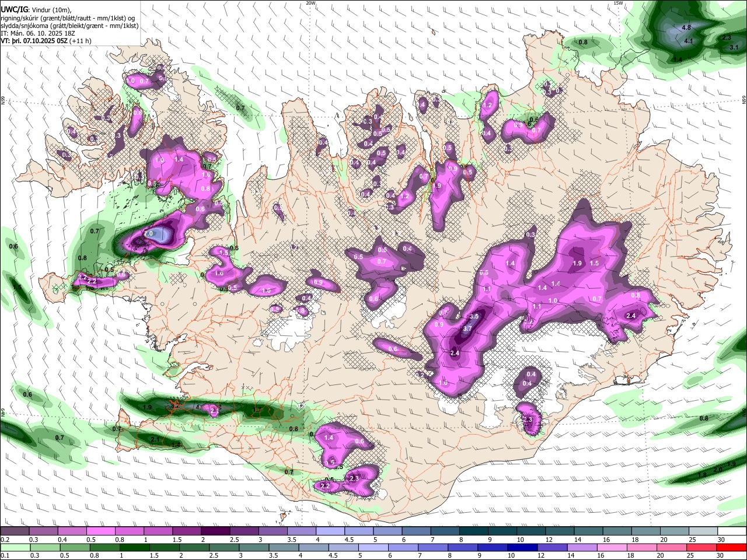Viewport: 747px width, 560px height.
Task: Click the slydda/snjókoma description line
Action: coord(70,26)
